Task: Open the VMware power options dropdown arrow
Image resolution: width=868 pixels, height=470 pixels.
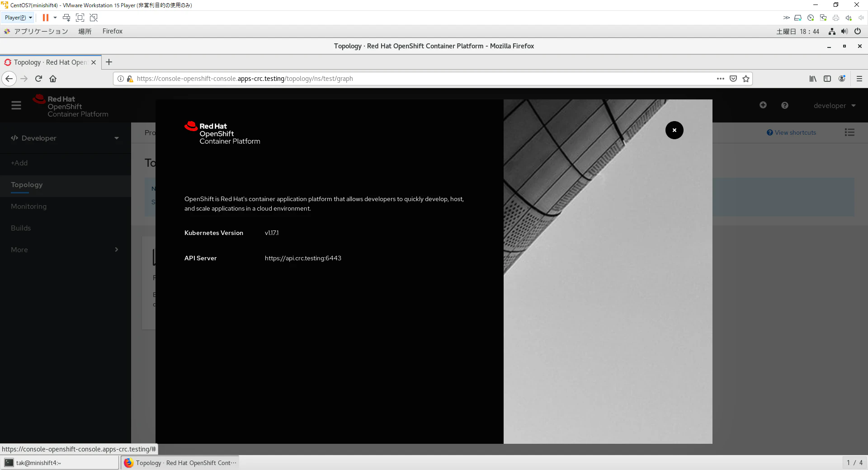Action: pos(55,18)
